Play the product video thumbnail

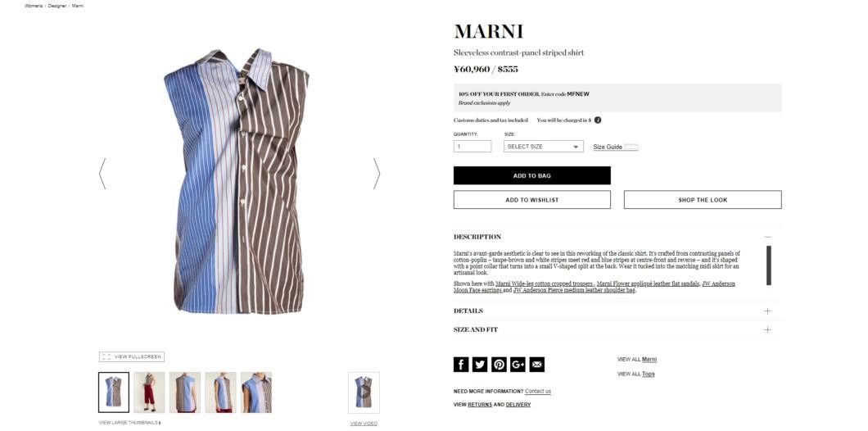[364, 392]
